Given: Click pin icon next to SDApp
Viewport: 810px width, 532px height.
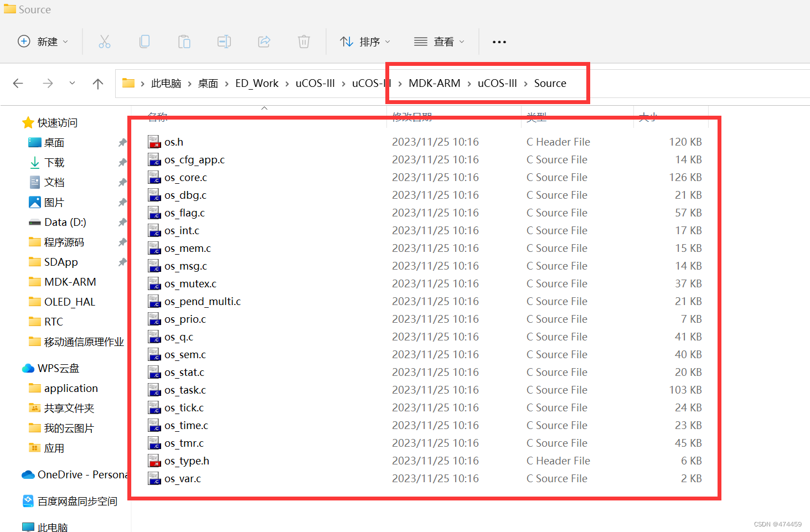Looking at the screenshot, I should point(122,262).
